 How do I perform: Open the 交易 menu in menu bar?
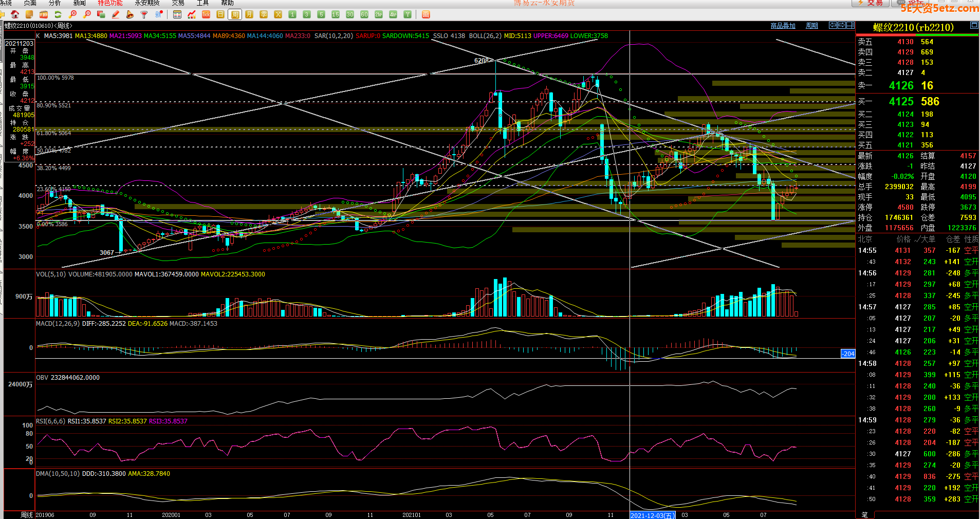178,3
